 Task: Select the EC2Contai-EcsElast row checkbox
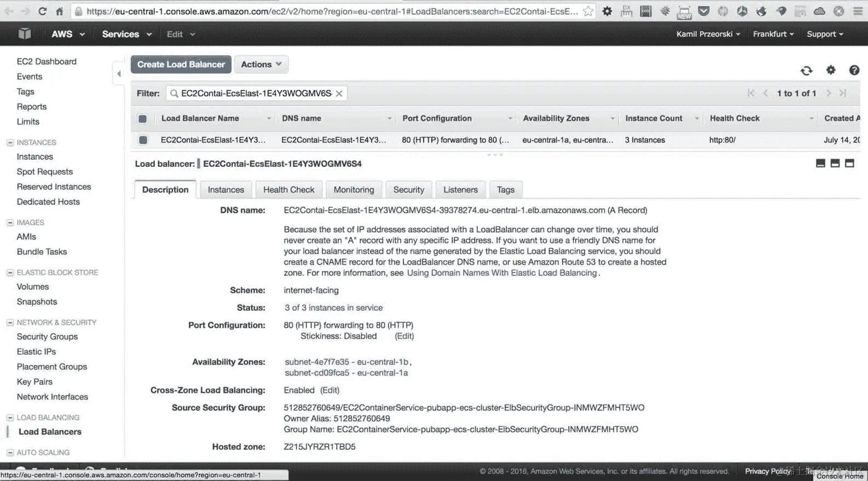tap(143, 140)
